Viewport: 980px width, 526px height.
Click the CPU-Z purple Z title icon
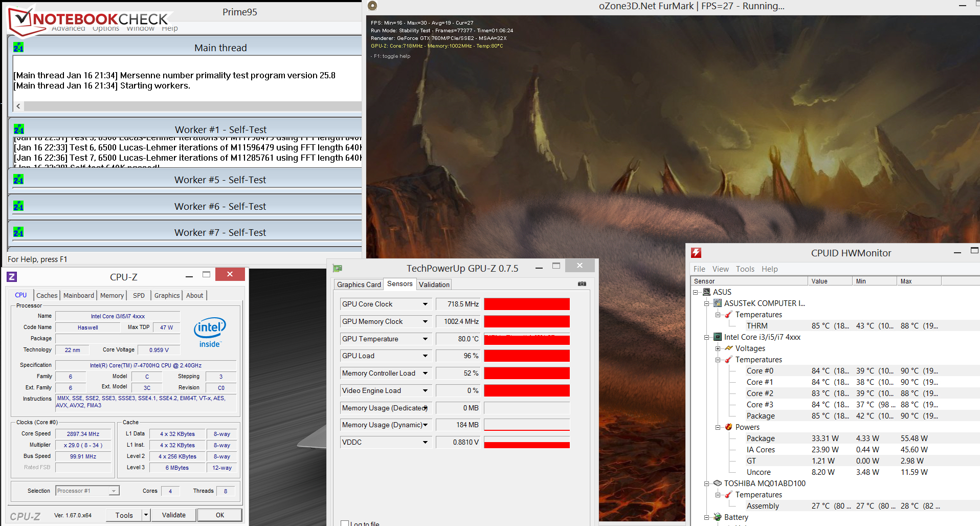pyautogui.click(x=12, y=277)
